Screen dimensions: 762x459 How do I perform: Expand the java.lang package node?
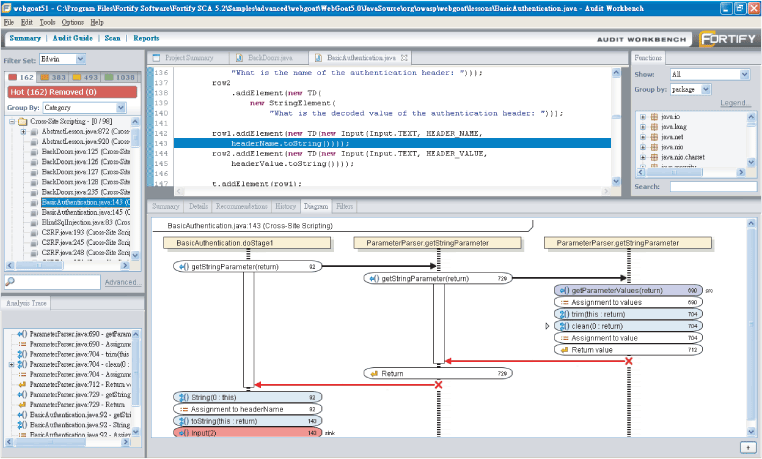click(642, 127)
